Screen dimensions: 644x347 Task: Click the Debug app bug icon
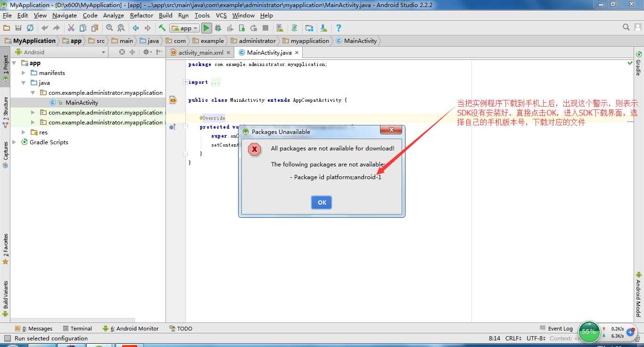[x=218, y=28]
